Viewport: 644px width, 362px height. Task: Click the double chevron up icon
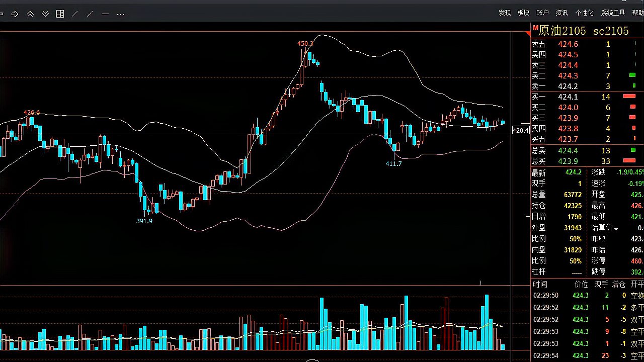tap(30, 14)
